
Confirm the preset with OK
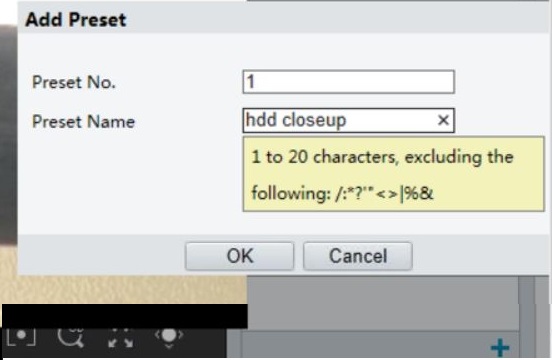239,256
